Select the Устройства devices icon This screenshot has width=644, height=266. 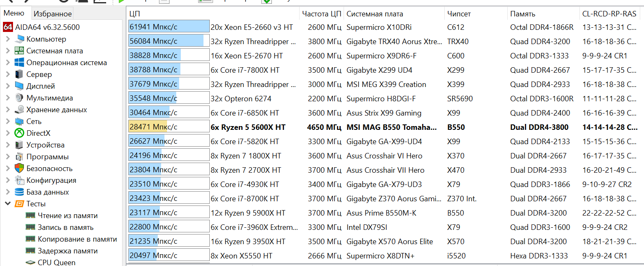[19, 145]
